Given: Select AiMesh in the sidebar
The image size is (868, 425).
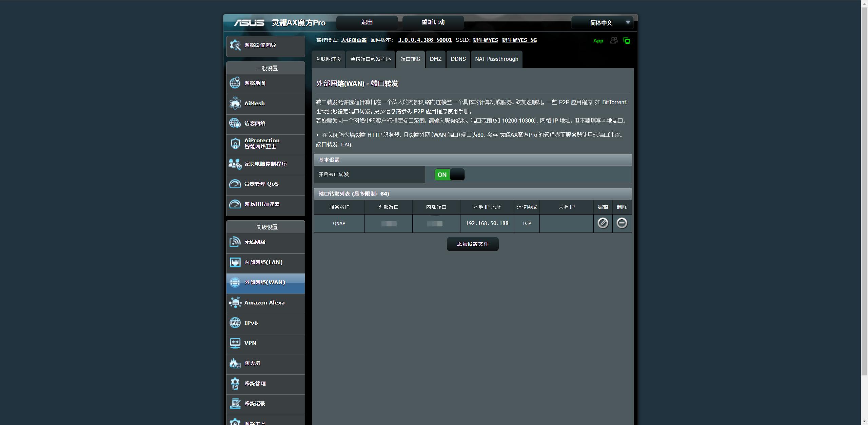Looking at the screenshot, I should click(254, 104).
